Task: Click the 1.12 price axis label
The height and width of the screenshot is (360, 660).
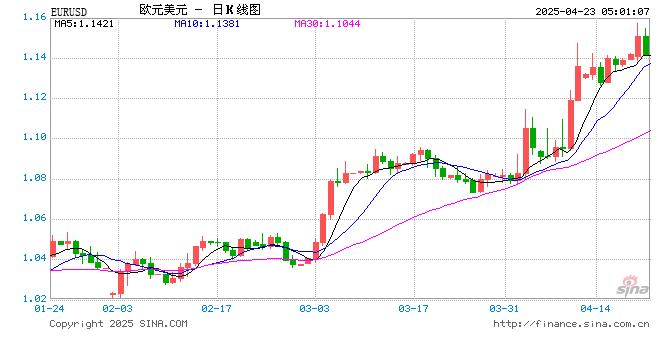Action: tap(35, 97)
